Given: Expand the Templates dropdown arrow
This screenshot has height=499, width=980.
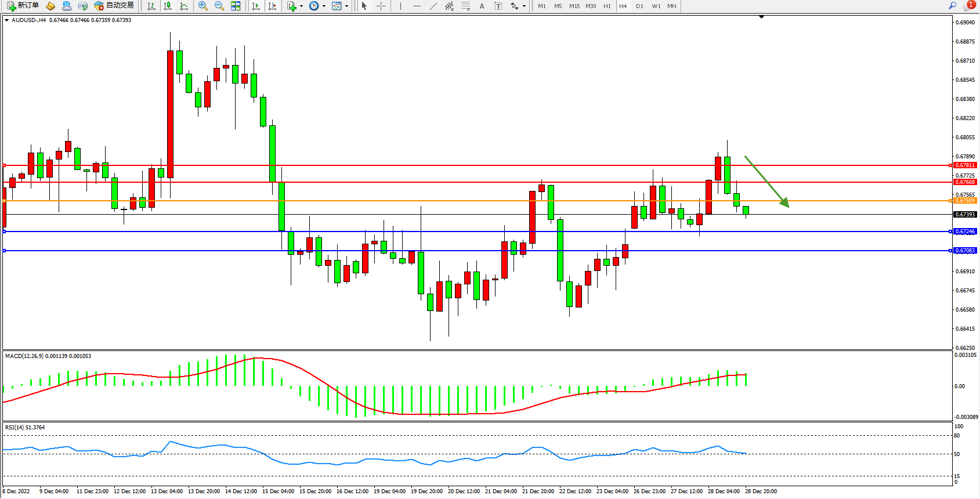Looking at the screenshot, I should (x=346, y=6).
